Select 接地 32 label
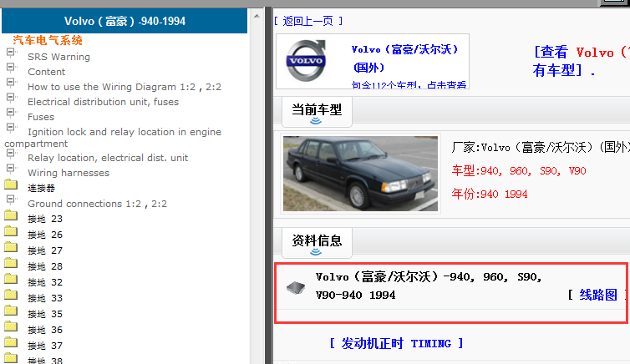630x364 pixels. (45, 282)
